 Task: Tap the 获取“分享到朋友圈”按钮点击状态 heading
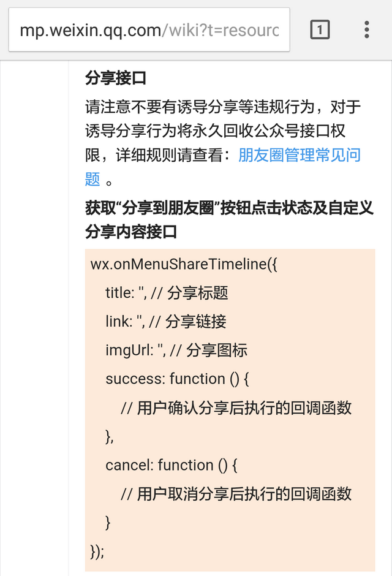229,208
